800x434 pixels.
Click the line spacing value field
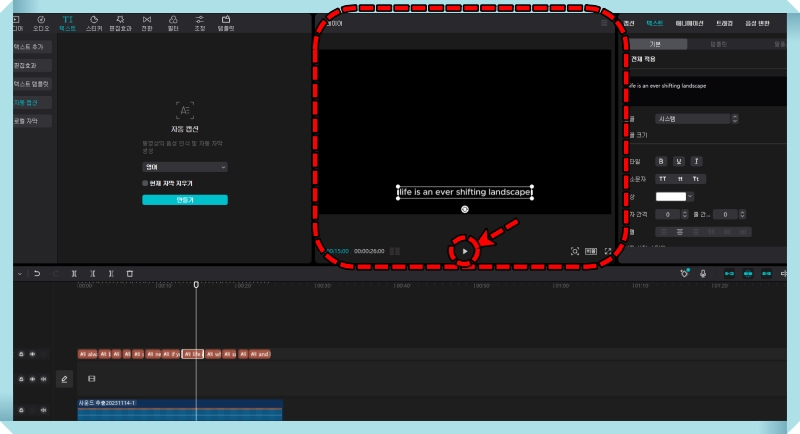click(725, 215)
